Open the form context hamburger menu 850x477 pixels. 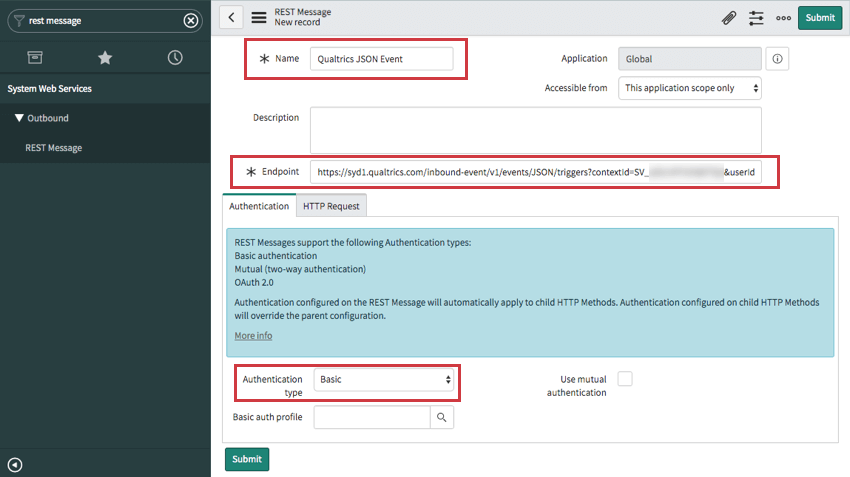[x=259, y=17]
